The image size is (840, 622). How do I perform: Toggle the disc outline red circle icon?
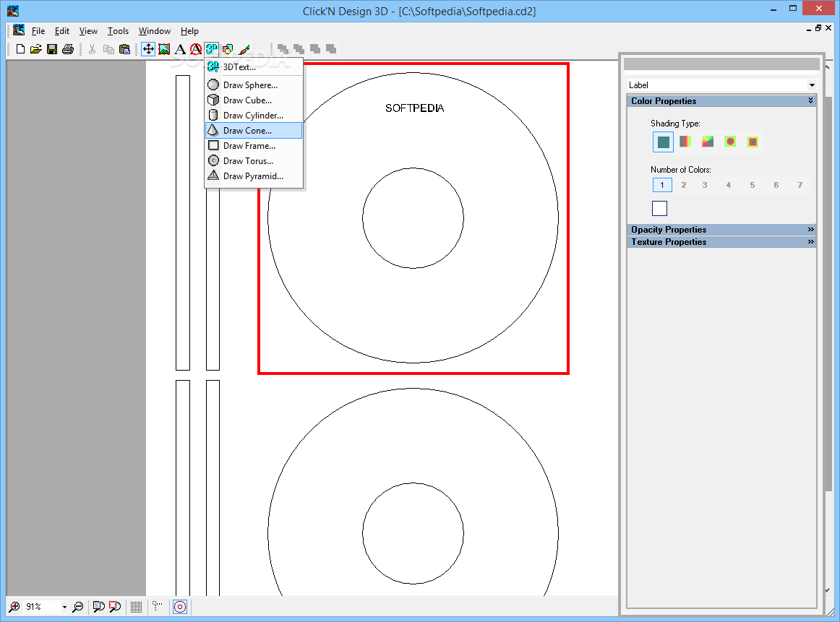click(180, 607)
